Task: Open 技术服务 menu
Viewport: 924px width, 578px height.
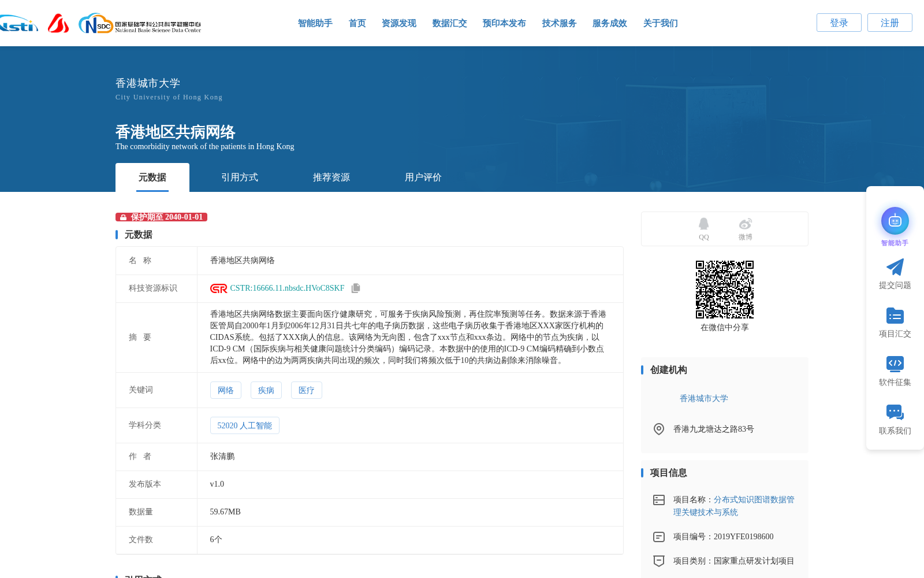Action: (559, 23)
